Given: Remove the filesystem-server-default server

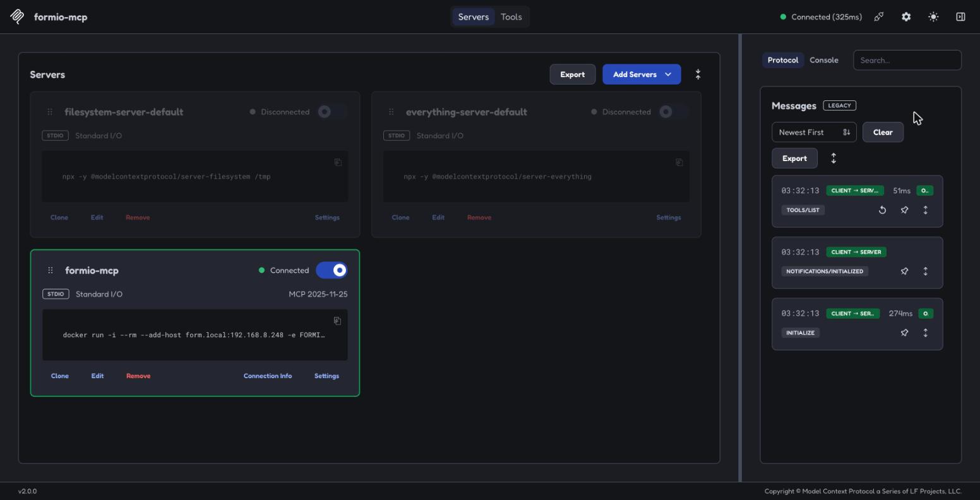Looking at the screenshot, I should pos(138,217).
